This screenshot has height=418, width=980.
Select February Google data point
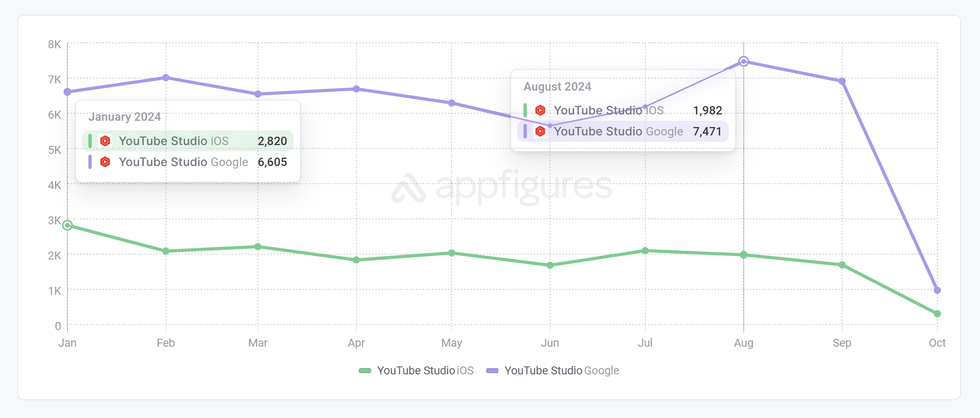166,78
